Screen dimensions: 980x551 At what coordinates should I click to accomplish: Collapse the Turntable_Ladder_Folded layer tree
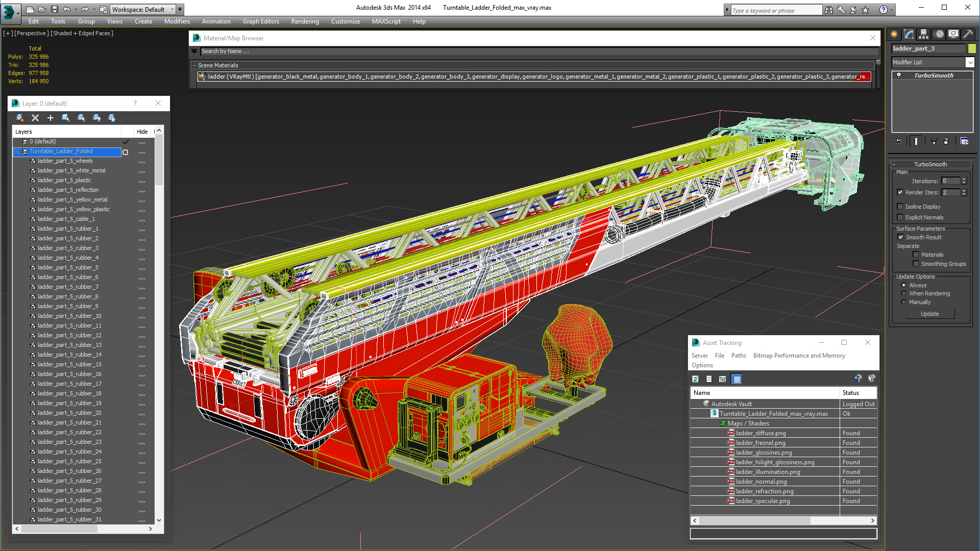16,152
